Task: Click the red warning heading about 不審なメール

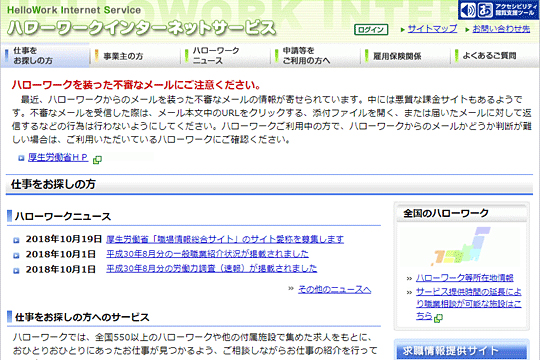Action: pos(136,85)
